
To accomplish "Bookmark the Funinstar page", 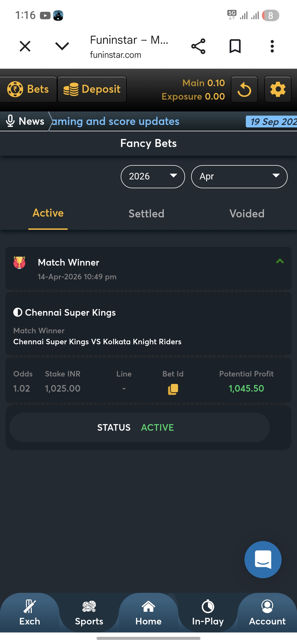I will coord(235,46).
